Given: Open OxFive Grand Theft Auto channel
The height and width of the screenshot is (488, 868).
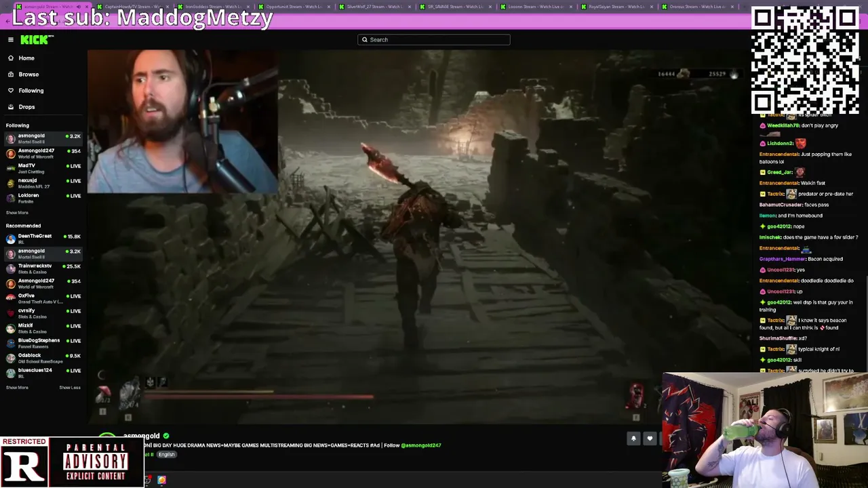Looking at the screenshot, I should click(43, 298).
